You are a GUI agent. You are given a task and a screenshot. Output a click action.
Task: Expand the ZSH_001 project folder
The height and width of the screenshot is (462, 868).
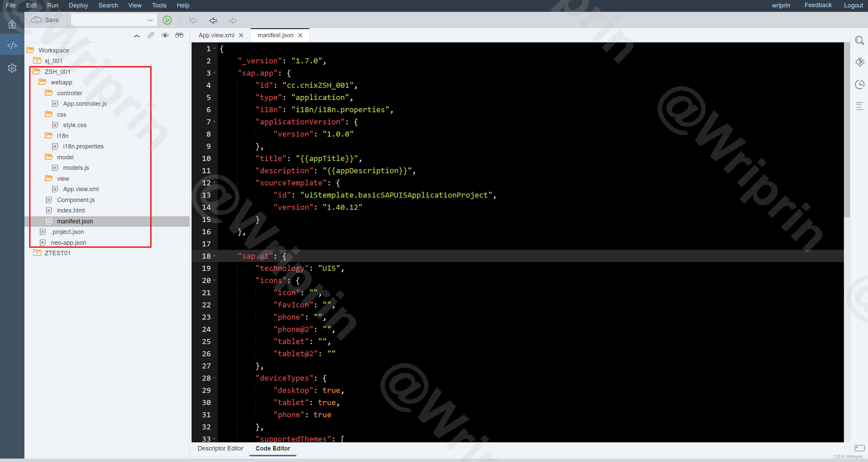(57, 71)
